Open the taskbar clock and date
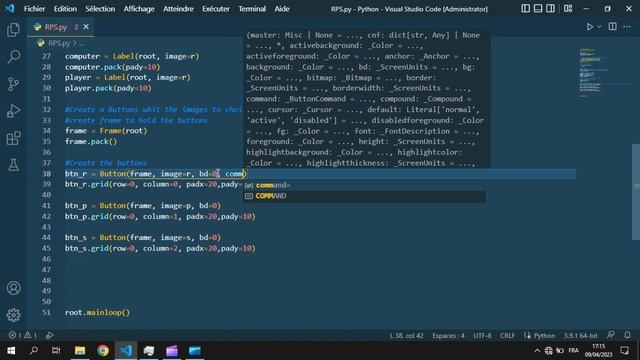Image resolution: width=640 pixels, height=360 pixels. pos(599,351)
